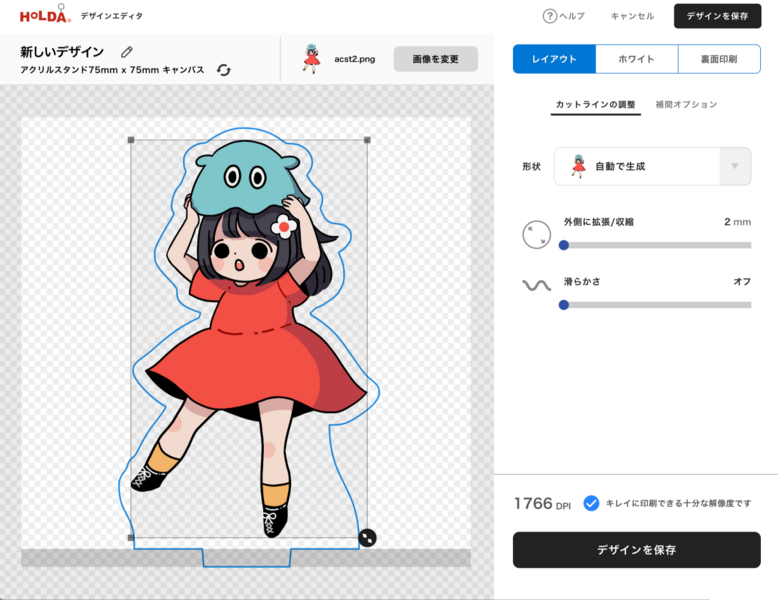
Task: Switch to the 裏面印刷 tab
Action: 719,59
